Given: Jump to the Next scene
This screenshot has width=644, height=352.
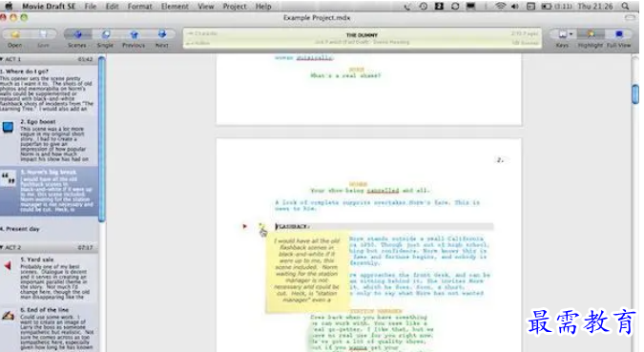Looking at the screenshot, I should click(162, 34).
